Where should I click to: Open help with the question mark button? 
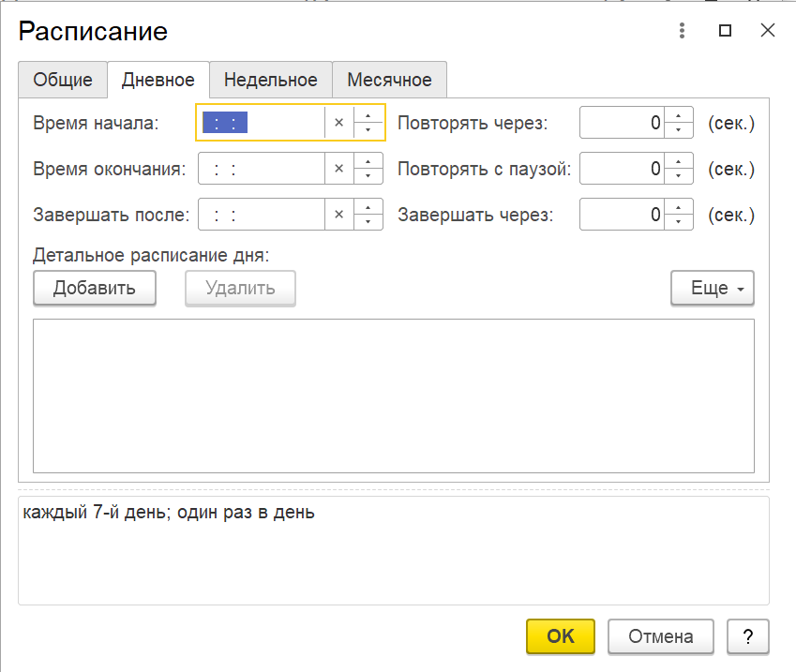click(x=748, y=636)
